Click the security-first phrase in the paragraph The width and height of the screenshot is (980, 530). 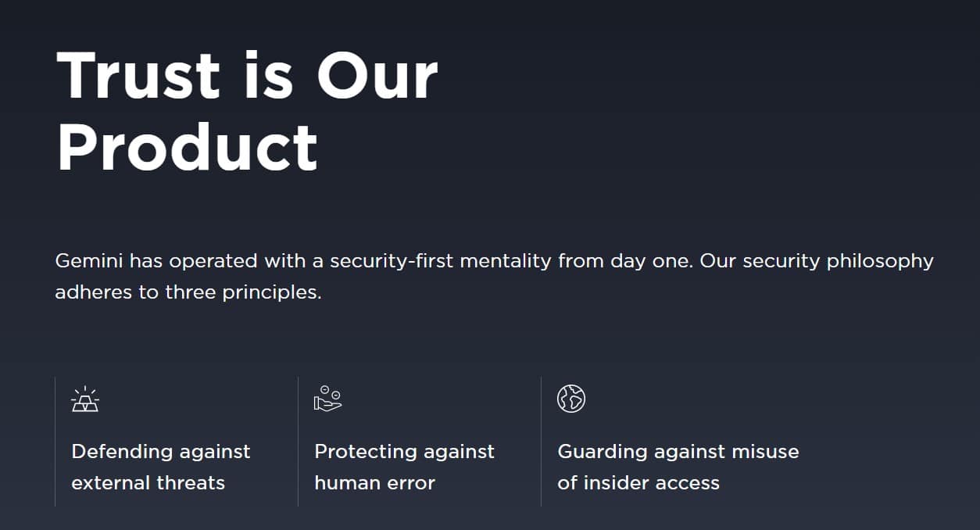click(392, 261)
